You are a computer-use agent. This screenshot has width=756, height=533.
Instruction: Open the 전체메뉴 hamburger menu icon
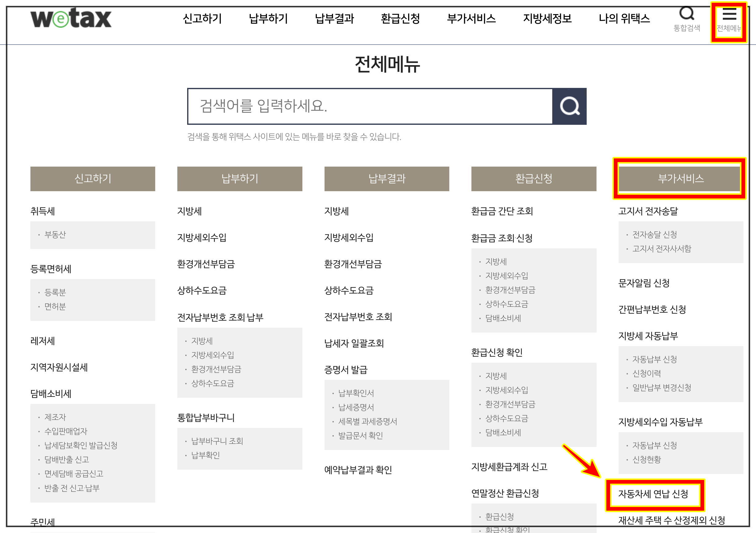pos(729,20)
